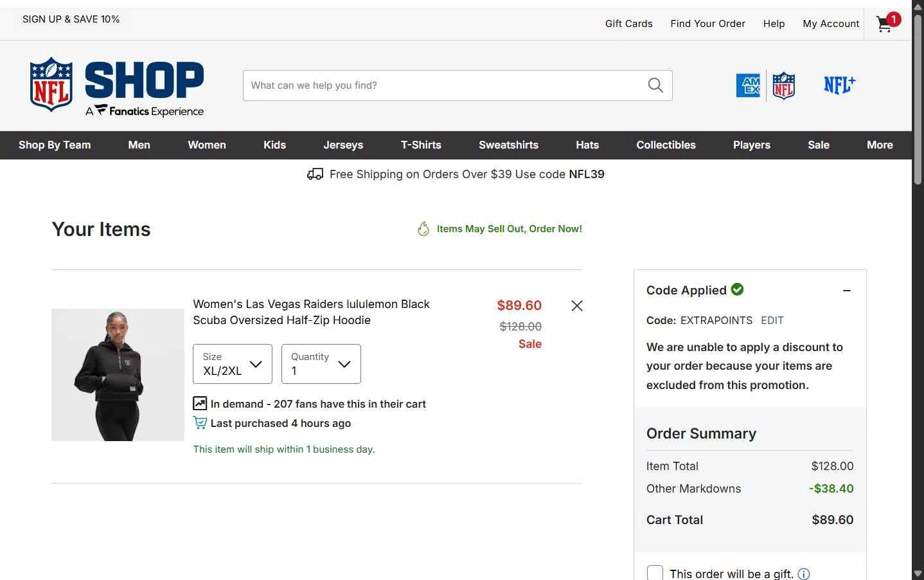This screenshot has width=924, height=580.
Task: Open Find Your Order link
Action: (x=707, y=24)
